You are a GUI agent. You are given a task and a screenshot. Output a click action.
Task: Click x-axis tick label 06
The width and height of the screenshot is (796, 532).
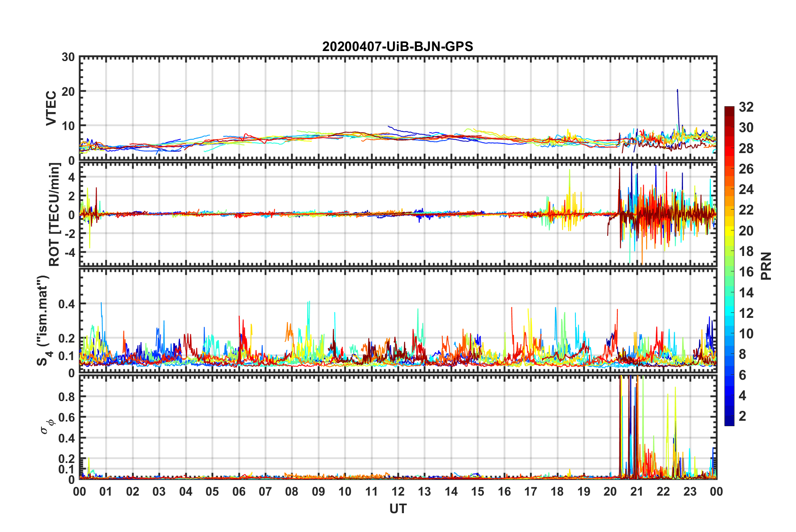click(239, 492)
